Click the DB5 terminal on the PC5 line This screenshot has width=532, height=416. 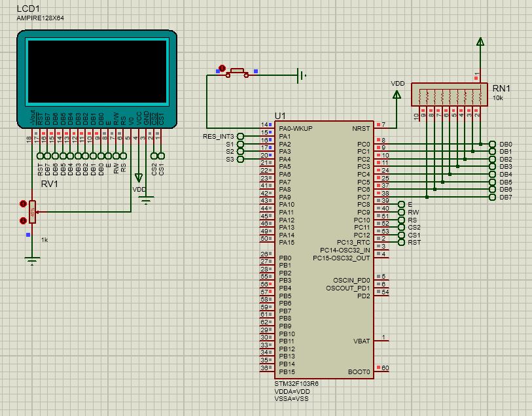pyautogui.click(x=492, y=182)
